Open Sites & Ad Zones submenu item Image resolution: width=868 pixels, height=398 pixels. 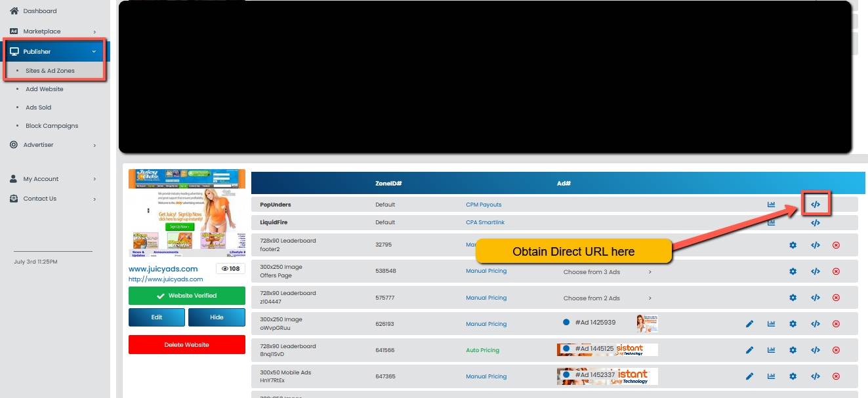tap(50, 71)
